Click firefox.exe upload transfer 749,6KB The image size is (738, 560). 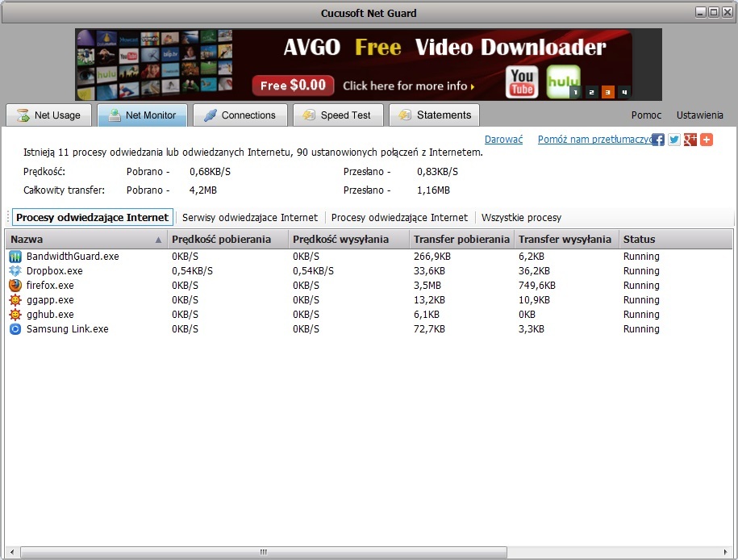[x=537, y=286]
